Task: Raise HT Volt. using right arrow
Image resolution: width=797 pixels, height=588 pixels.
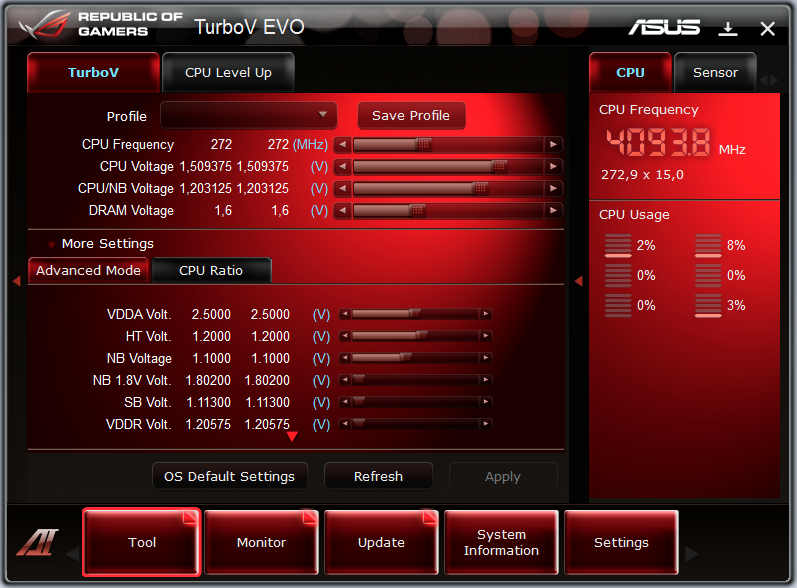Action: [x=486, y=336]
